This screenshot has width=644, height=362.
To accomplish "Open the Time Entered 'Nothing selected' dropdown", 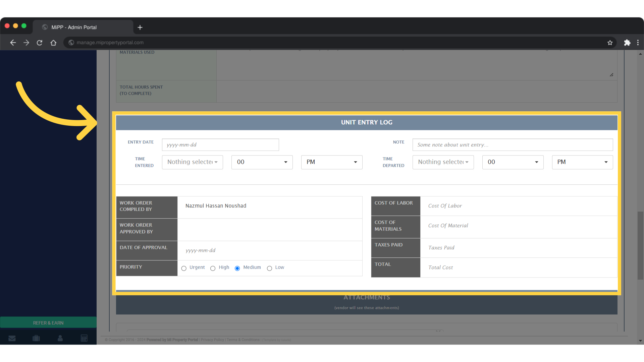I will click(x=192, y=162).
